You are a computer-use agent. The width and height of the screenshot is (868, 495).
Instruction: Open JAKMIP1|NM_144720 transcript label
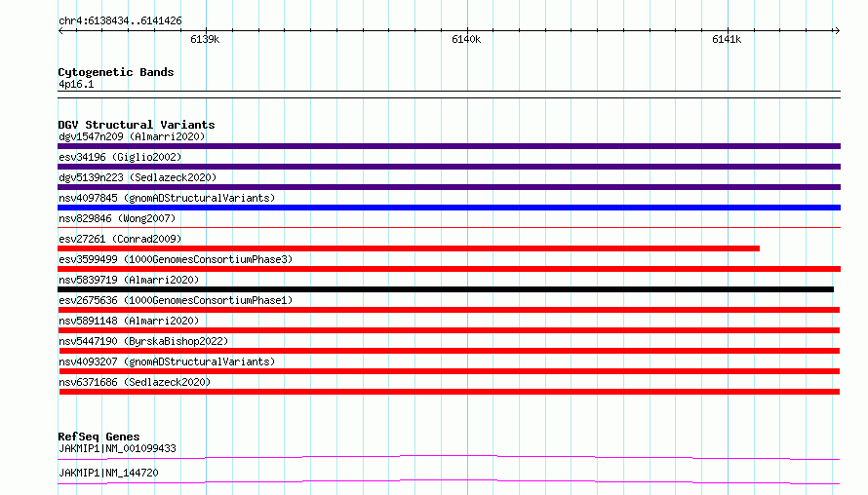click(108, 473)
